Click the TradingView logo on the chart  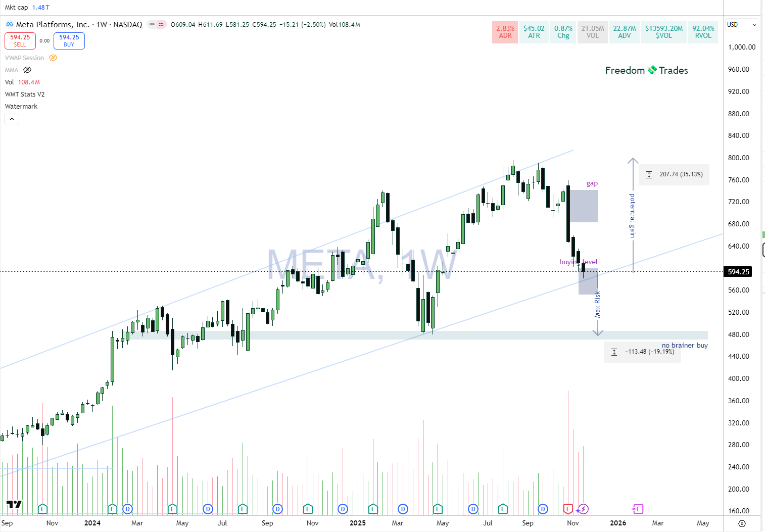[x=14, y=504]
